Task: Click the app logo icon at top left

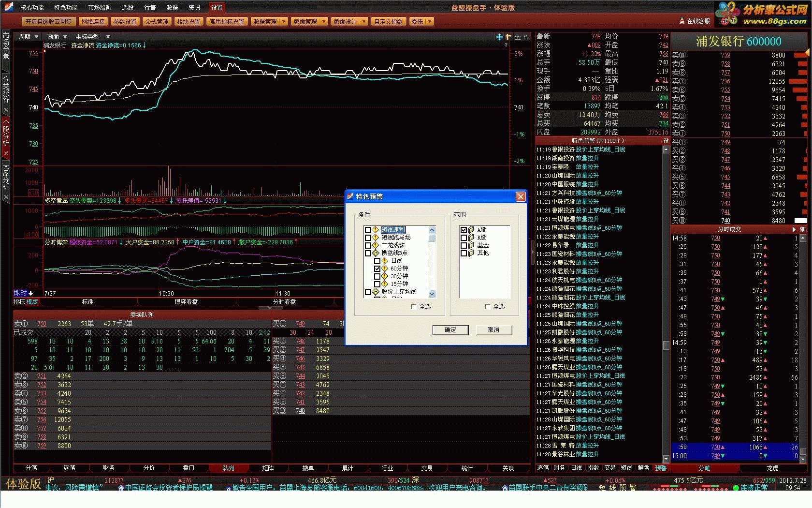Action: 9,7
